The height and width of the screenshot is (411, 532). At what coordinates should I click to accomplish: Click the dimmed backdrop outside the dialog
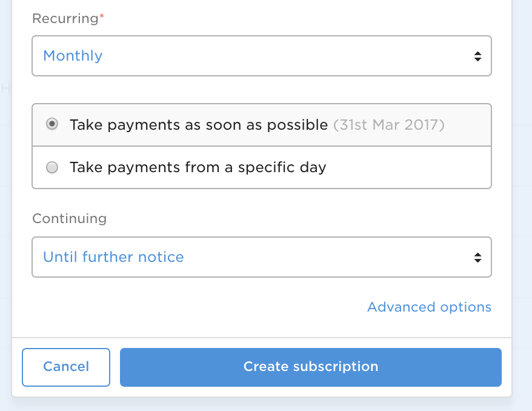tap(521, 182)
